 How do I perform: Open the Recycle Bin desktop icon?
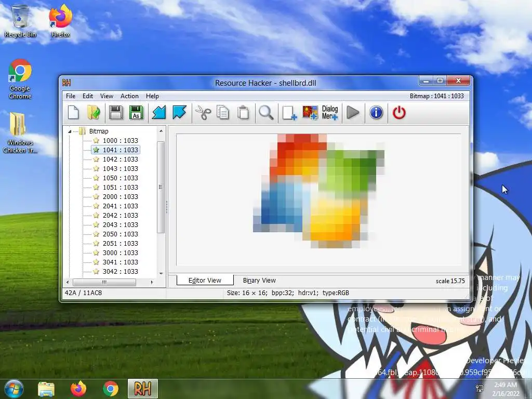tap(20, 21)
